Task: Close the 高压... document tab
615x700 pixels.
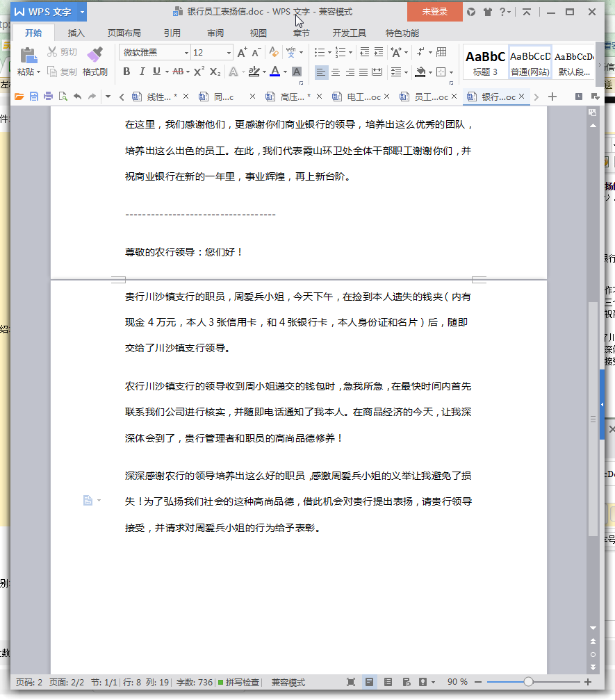Action: 320,97
